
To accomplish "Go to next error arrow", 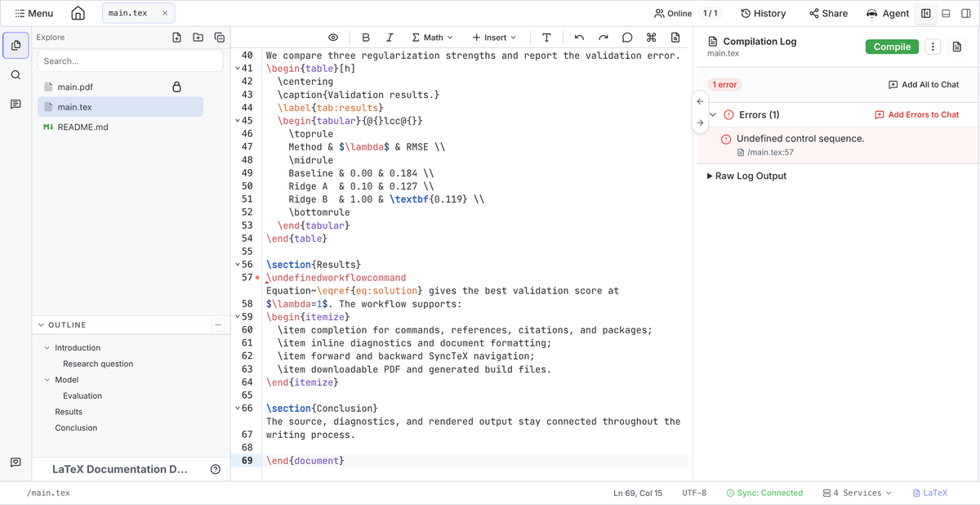I will point(700,123).
